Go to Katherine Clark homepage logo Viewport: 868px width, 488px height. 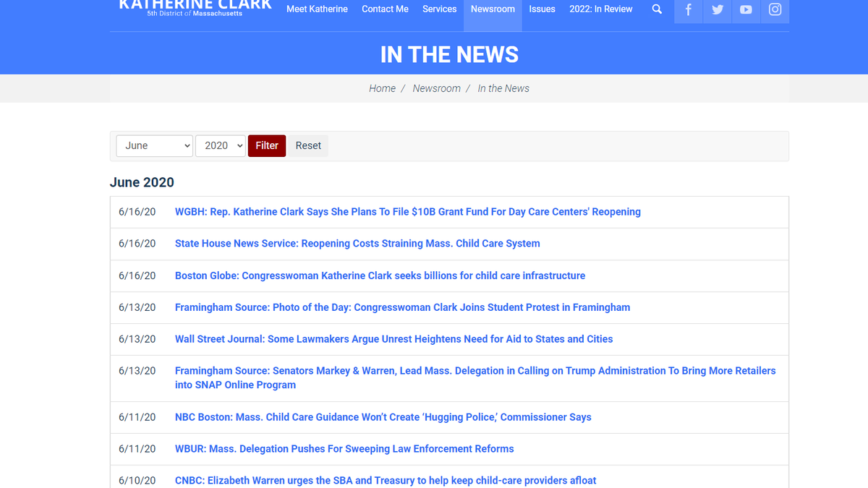coord(195,8)
